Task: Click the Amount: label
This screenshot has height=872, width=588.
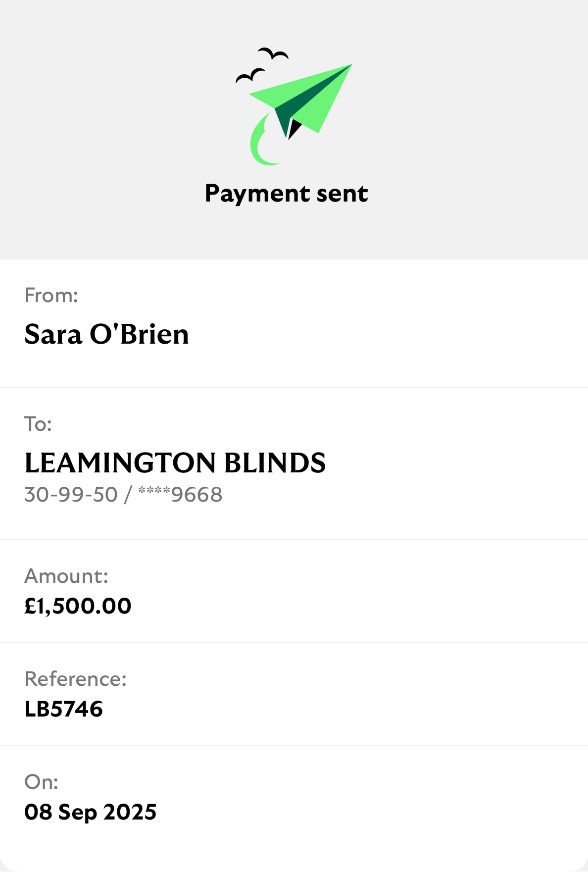Action: coord(66,576)
